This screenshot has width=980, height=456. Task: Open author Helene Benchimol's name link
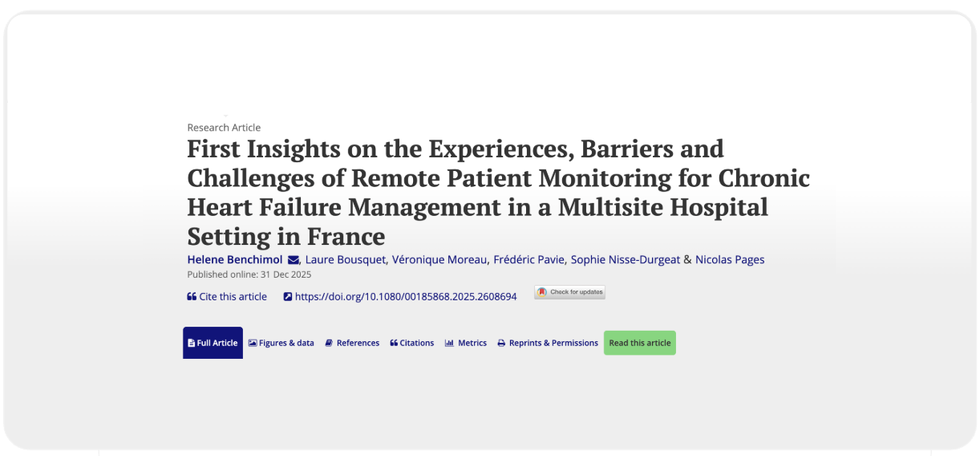[x=235, y=260]
